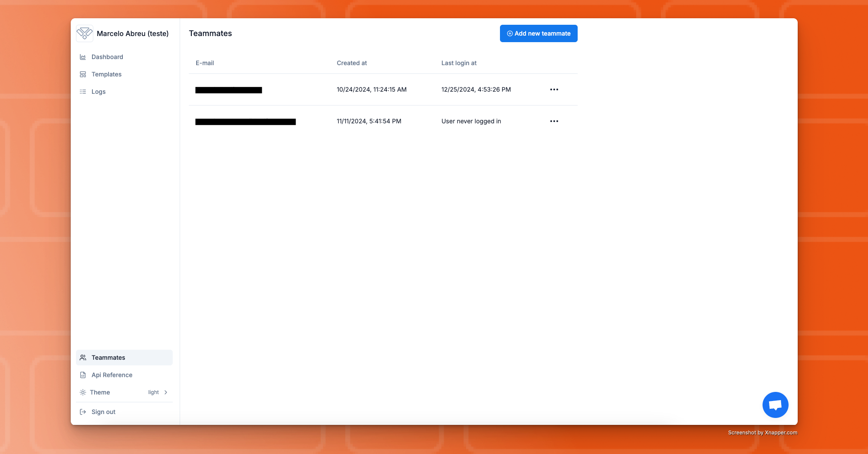The image size is (868, 454).
Task: Select the Sign out link
Action: click(x=103, y=412)
